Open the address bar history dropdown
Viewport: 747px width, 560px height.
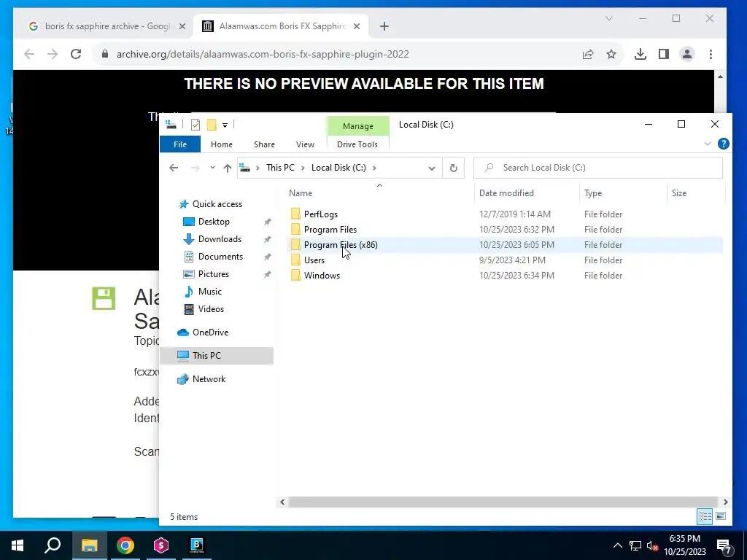(432, 168)
